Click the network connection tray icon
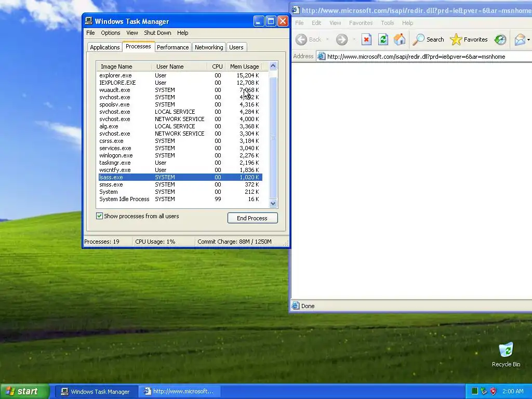The height and width of the screenshot is (399, 532). [484, 391]
